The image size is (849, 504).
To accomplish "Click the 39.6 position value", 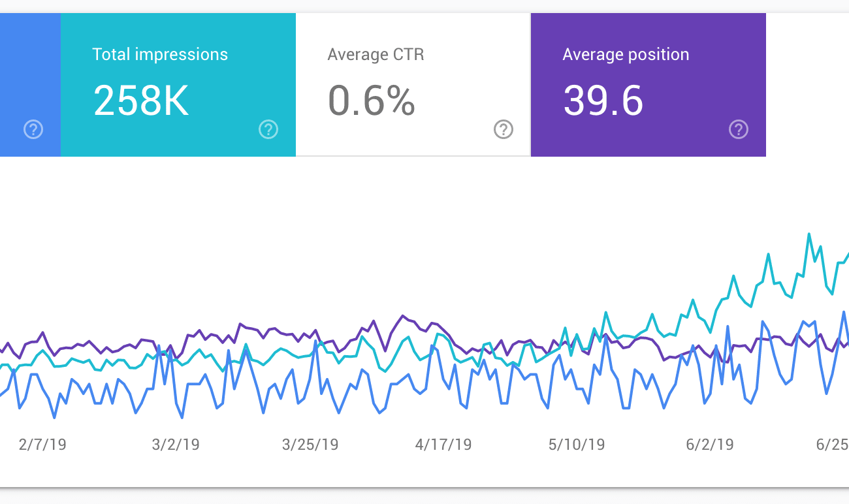I will [603, 101].
